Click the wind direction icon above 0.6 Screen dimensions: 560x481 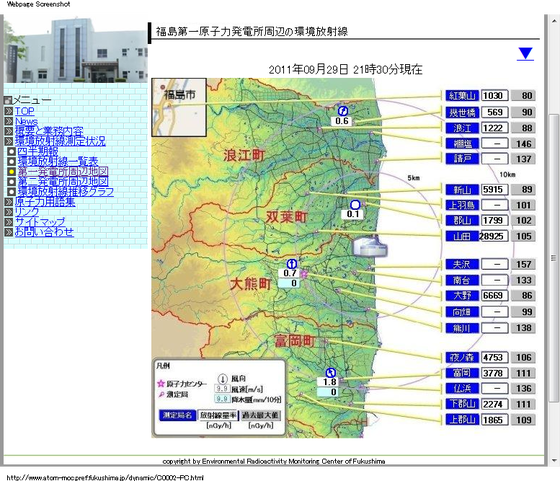342,111
